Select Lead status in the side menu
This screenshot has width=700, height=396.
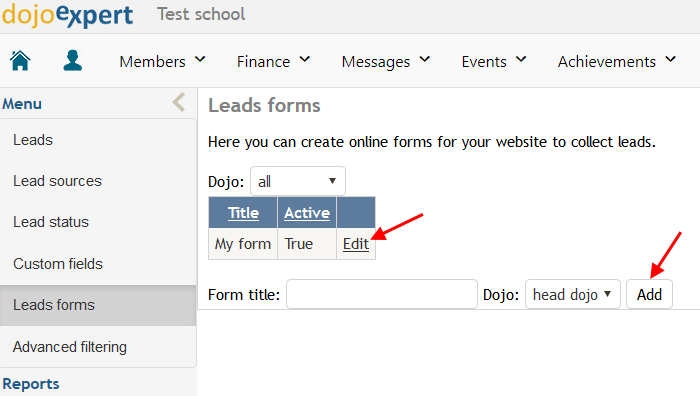[x=98, y=222]
